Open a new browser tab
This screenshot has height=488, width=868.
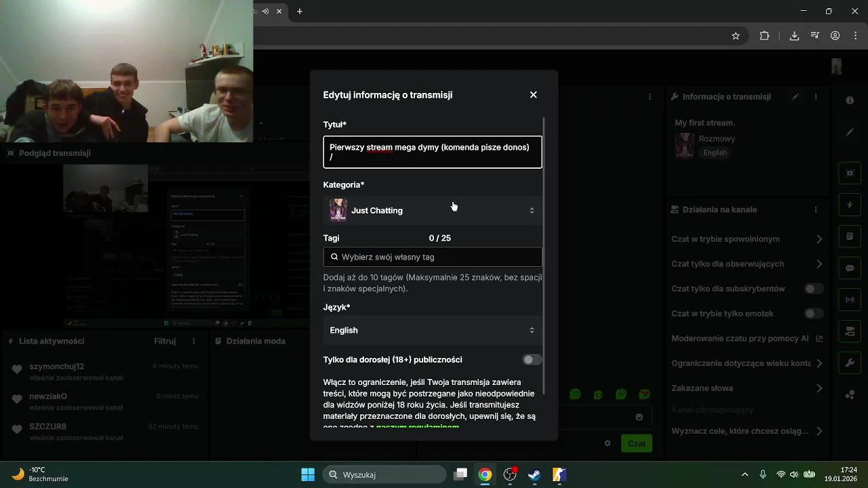click(300, 12)
